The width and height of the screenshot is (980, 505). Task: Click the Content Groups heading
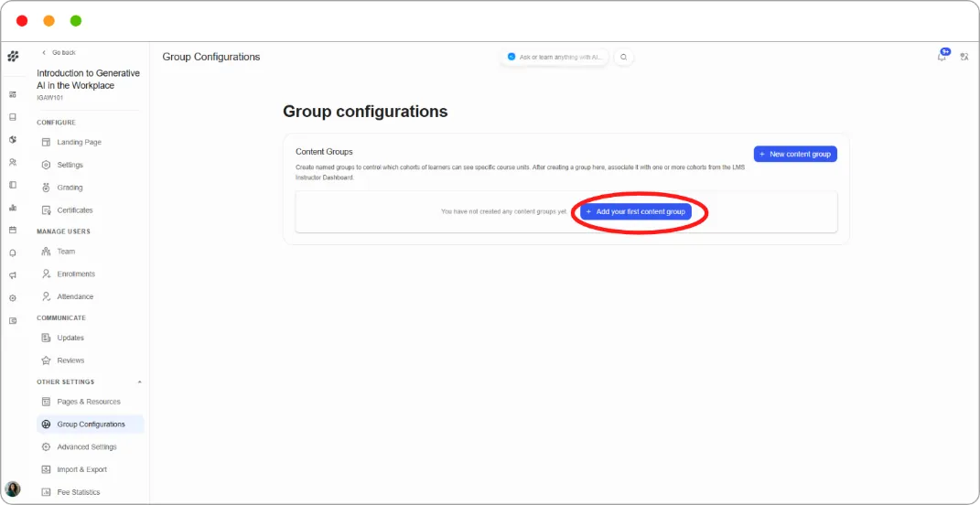click(x=324, y=151)
